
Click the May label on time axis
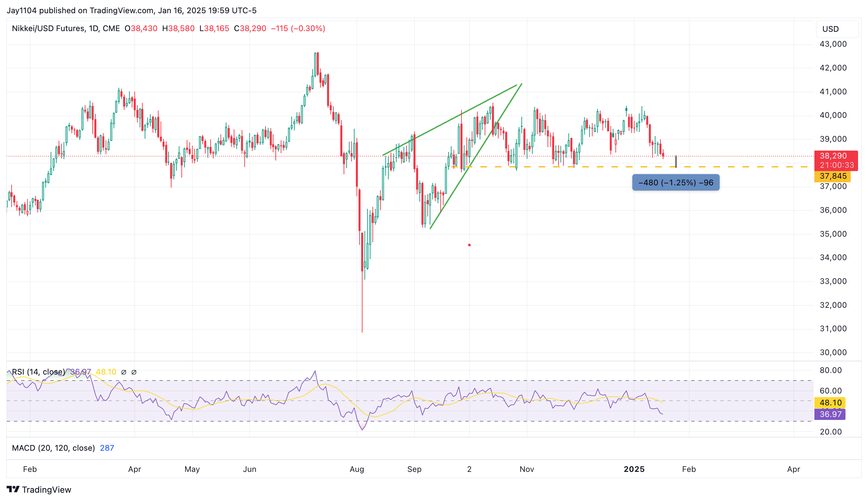click(x=192, y=469)
